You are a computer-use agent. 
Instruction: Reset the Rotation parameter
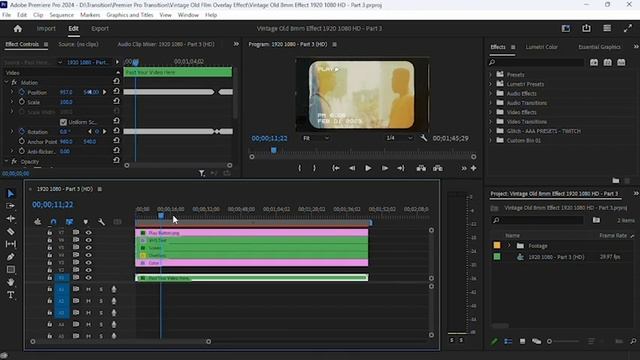coord(116,131)
